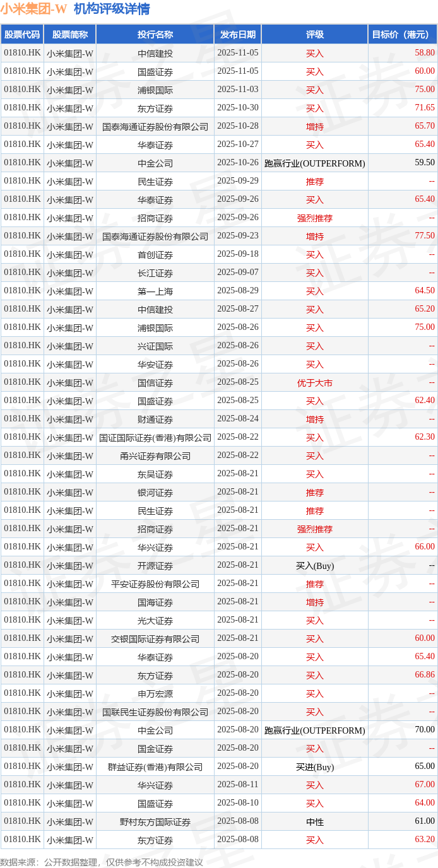The image size is (438, 868).
Task: Select the 65.70 target price
Action: 425,126
